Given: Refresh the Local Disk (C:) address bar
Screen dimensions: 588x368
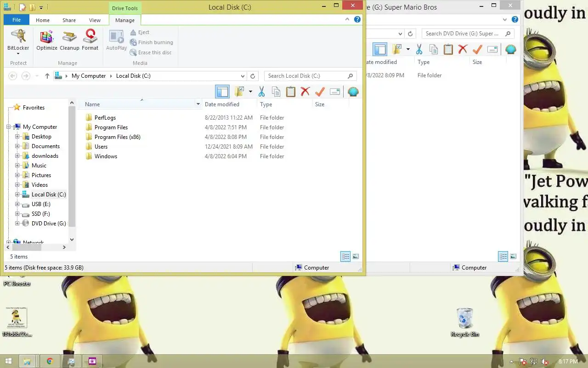Looking at the screenshot, I should tap(253, 76).
